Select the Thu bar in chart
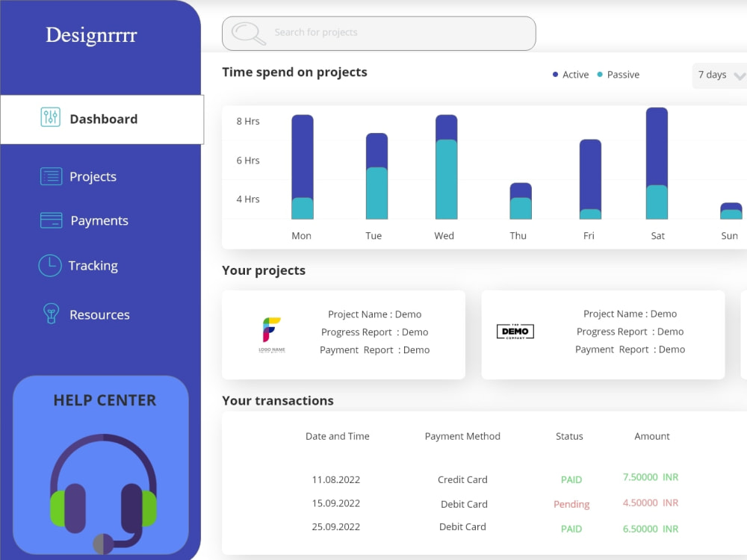This screenshot has height=560, width=747. click(x=521, y=201)
